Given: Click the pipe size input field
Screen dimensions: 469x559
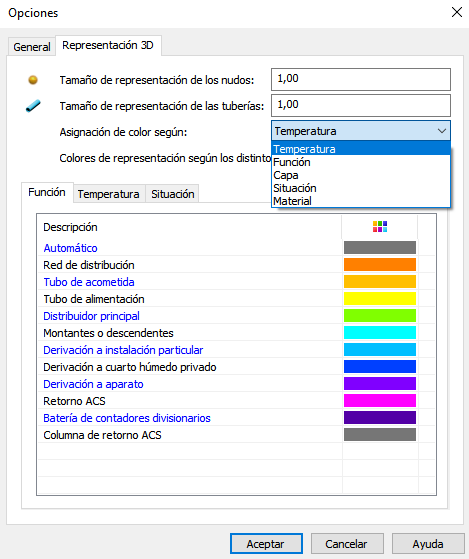Looking at the screenshot, I should 361,105.
